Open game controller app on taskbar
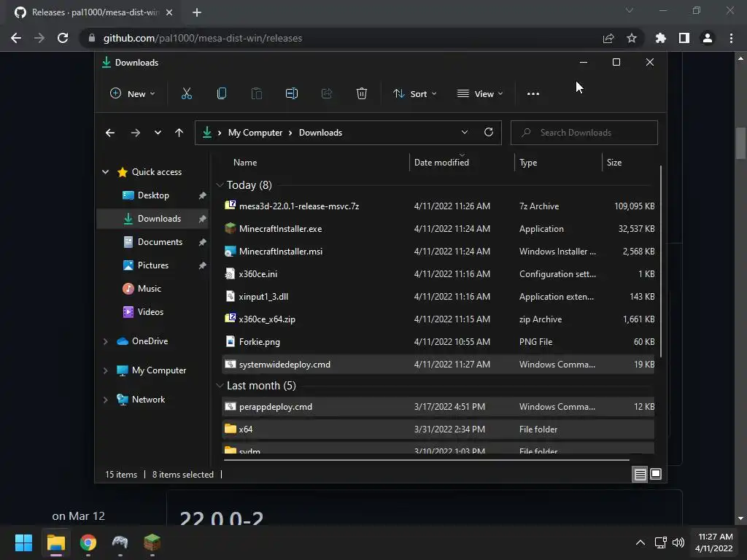Image resolution: width=747 pixels, height=560 pixels. point(120,542)
